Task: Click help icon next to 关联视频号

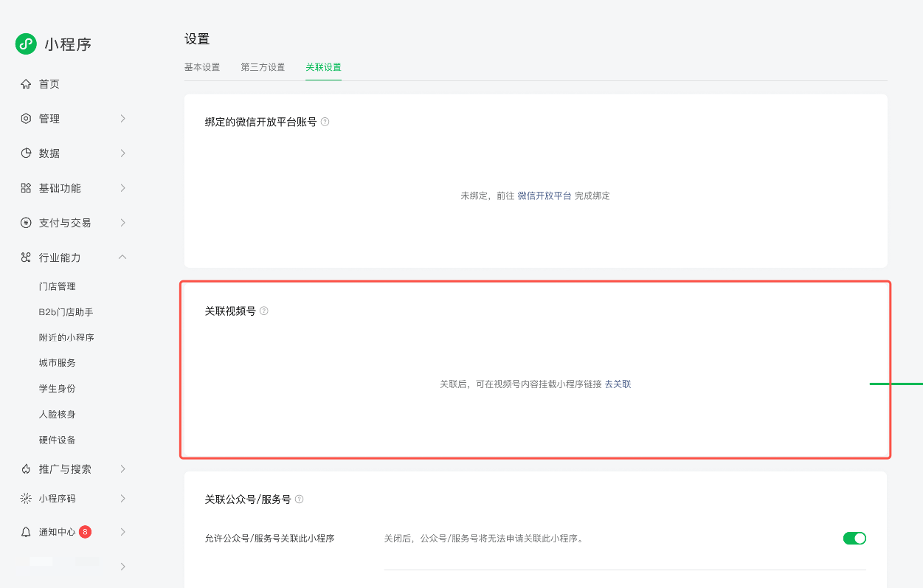Action: coord(263,311)
